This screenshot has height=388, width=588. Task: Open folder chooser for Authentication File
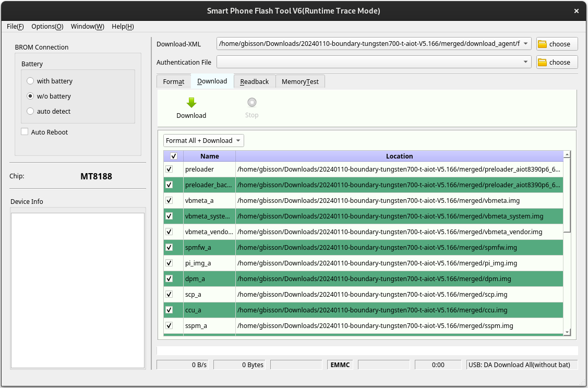click(x=556, y=62)
